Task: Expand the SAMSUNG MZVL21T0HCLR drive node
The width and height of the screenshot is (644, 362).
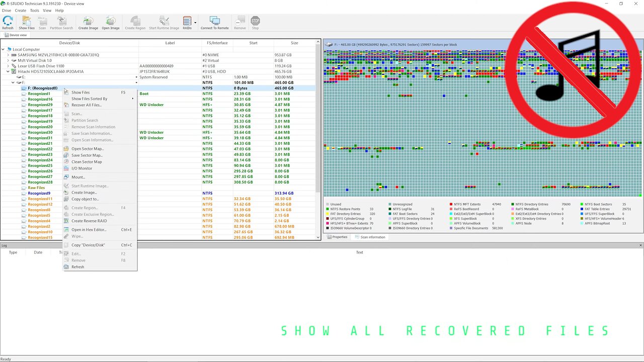Action: [x=8, y=55]
